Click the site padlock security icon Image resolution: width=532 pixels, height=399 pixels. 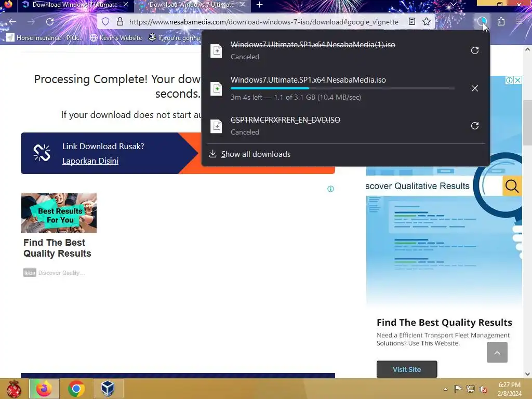pos(120,22)
